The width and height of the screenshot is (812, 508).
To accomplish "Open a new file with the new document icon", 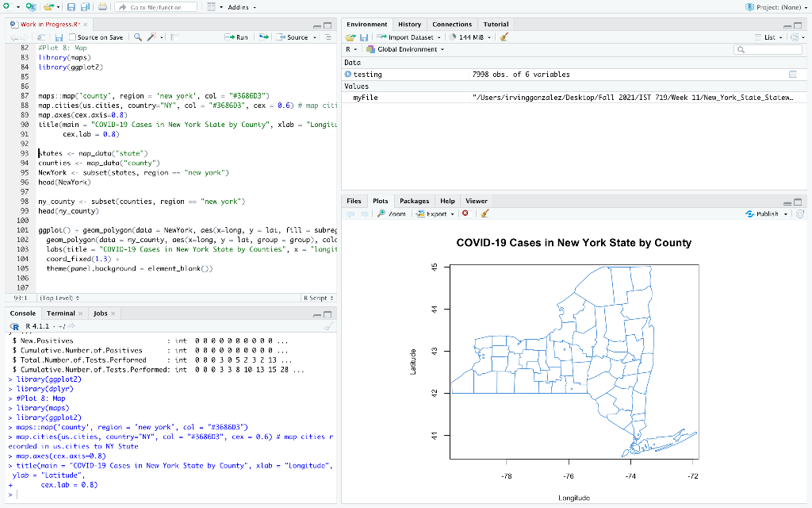I will [8, 6].
